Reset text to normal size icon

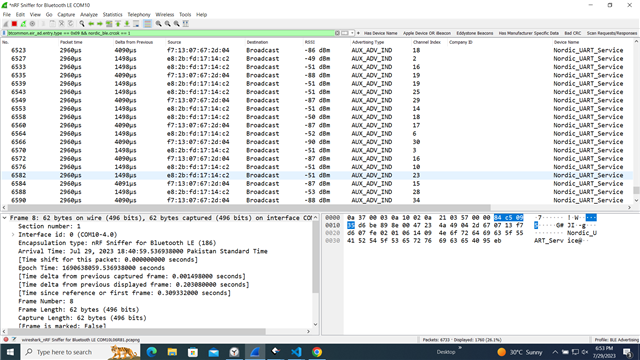pyautogui.click(x=176, y=24)
